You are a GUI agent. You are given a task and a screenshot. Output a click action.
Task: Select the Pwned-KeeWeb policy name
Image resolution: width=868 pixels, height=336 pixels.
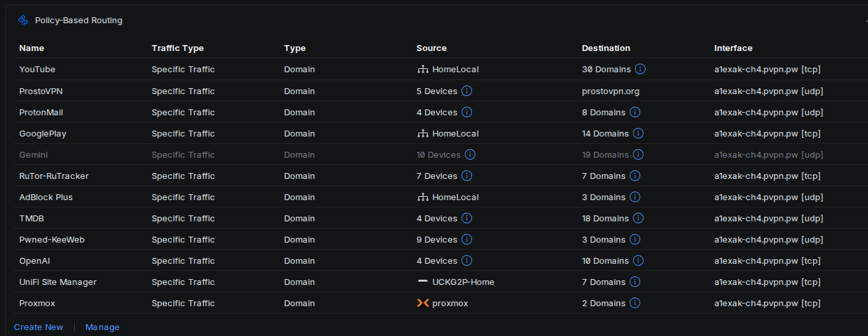pyautogui.click(x=52, y=239)
